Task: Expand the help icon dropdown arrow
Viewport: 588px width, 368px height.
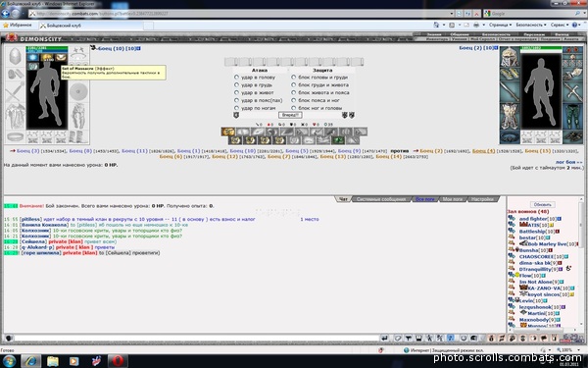Action: tap(580, 26)
